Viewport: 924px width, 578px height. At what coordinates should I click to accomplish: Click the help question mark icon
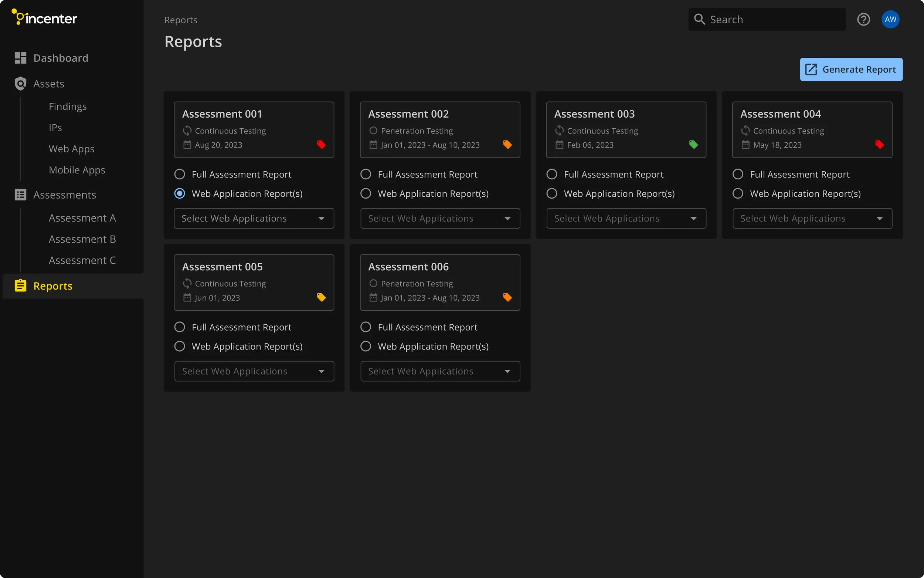tap(863, 20)
